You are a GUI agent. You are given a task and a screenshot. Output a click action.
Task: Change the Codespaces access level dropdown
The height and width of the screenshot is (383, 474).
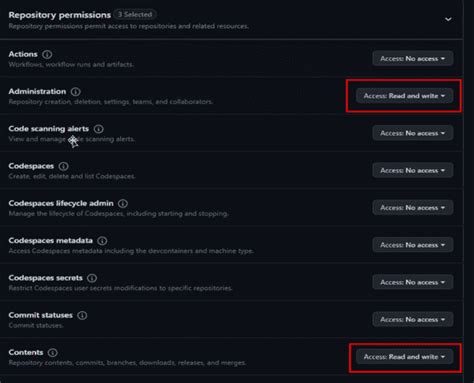click(x=413, y=171)
